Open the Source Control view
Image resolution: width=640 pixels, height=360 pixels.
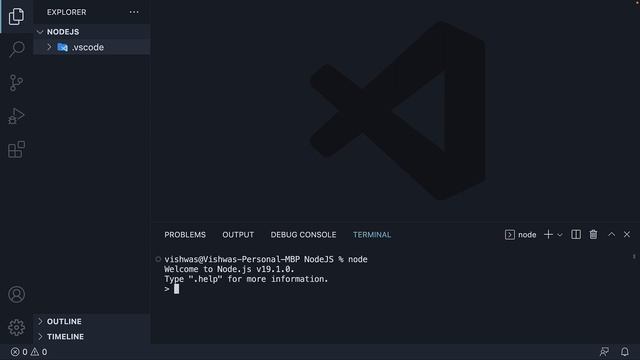coord(16,83)
